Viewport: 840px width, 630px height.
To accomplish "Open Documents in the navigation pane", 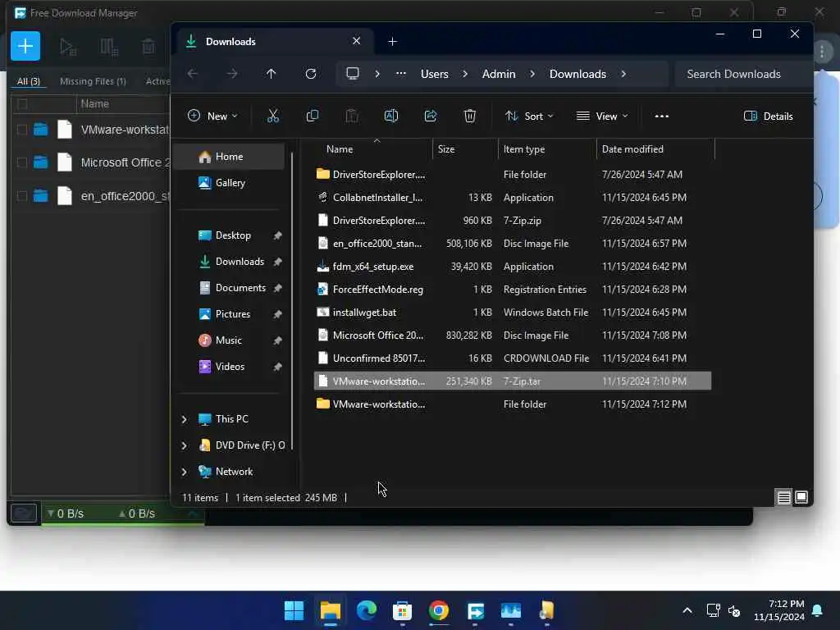I will 240,288.
